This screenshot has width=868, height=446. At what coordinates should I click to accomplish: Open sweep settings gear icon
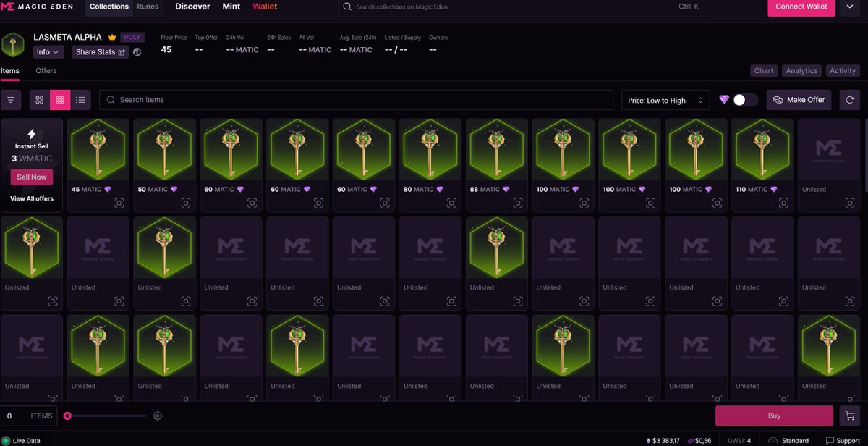(x=158, y=416)
